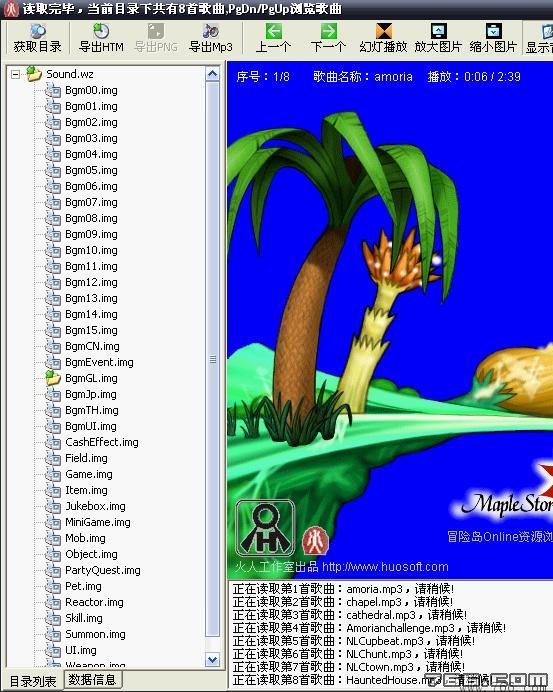Click the 缩小图片 shrink image icon
The image size is (553, 692).
pyautogui.click(x=493, y=38)
